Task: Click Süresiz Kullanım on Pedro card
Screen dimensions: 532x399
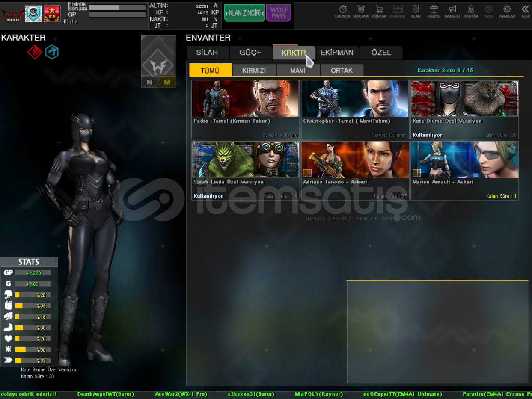Action: pyautogui.click(x=280, y=135)
